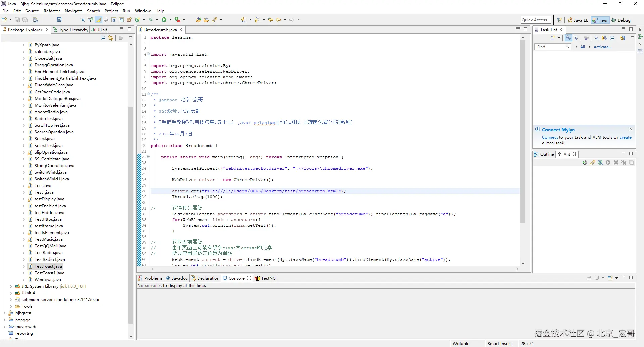644x347 pixels.
Task: Toggle Link with Editor in Package Explorer
Action: pos(111,38)
